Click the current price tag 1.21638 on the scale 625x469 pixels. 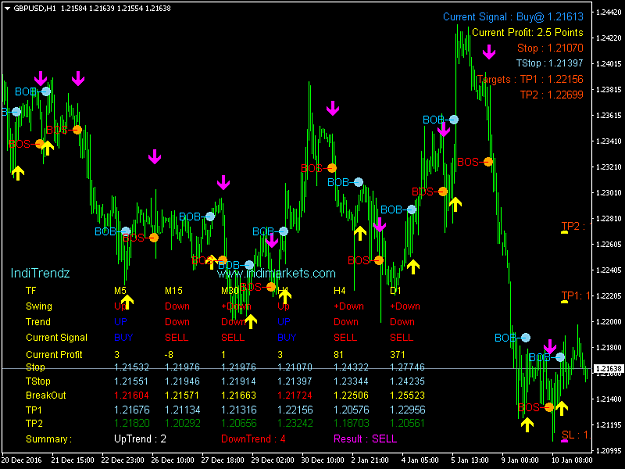(608, 369)
